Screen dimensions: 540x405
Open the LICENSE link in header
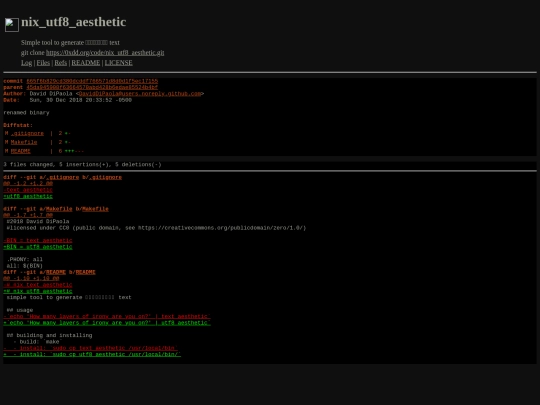coord(118,63)
